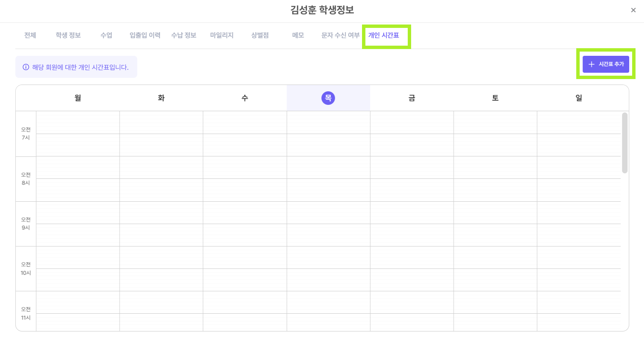The width and height of the screenshot is (644, 345).
Task: Select the 메모 tab
Action: [298, 36]
